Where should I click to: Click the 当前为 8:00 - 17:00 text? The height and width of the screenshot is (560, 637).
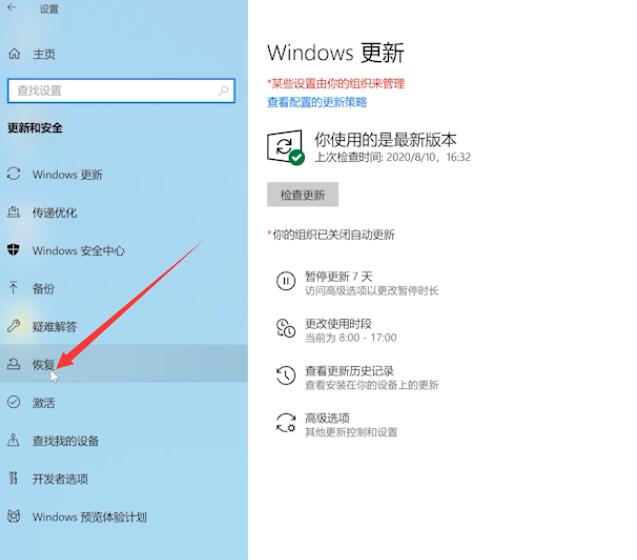351,338
